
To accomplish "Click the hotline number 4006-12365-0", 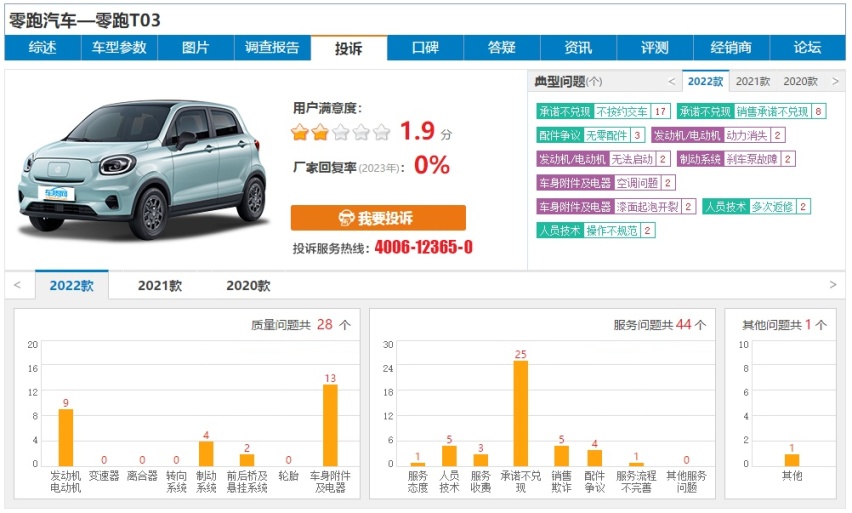I will (x=423, y=248).
